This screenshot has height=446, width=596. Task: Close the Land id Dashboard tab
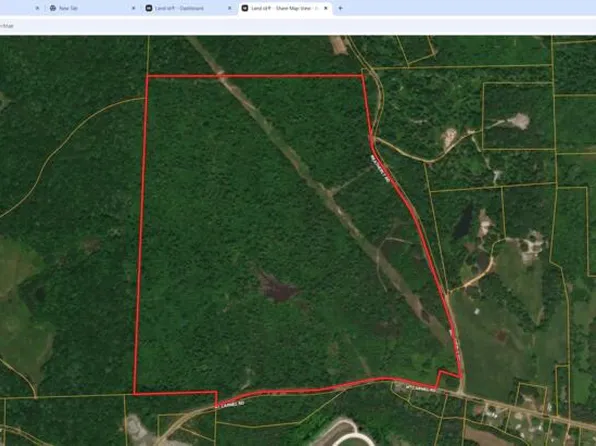pos(230,8)
